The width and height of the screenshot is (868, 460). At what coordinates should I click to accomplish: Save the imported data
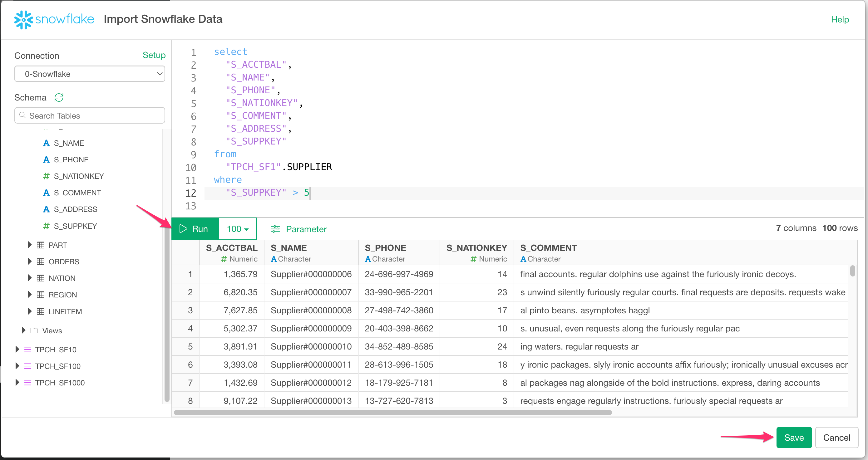pos(794,438)
